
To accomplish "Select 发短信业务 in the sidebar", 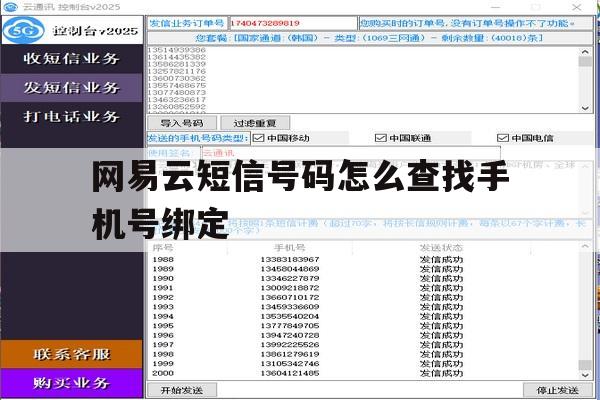I will 72,88.
